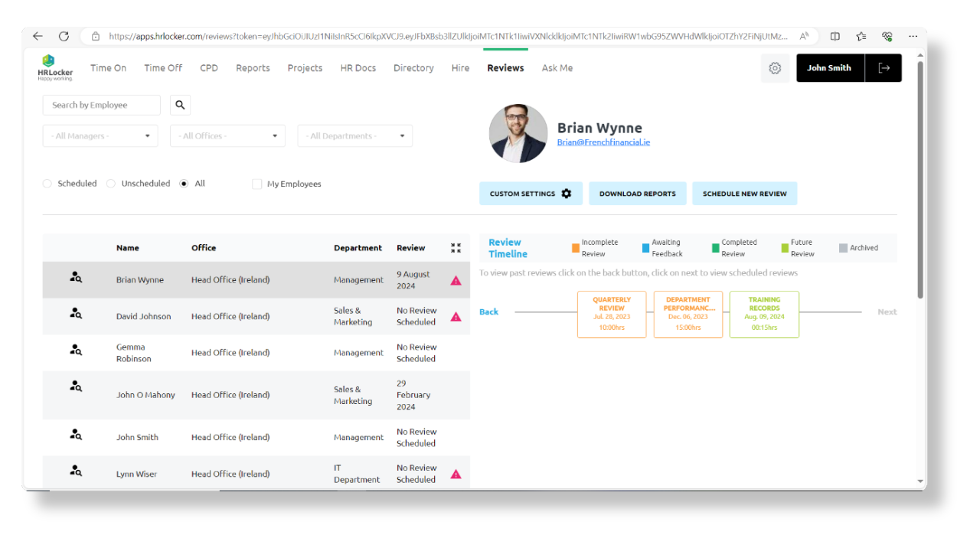The image size is (980, 551).
Task: Click the employee lookup icon on Brian Wynne's row
Action: [75, 277]
